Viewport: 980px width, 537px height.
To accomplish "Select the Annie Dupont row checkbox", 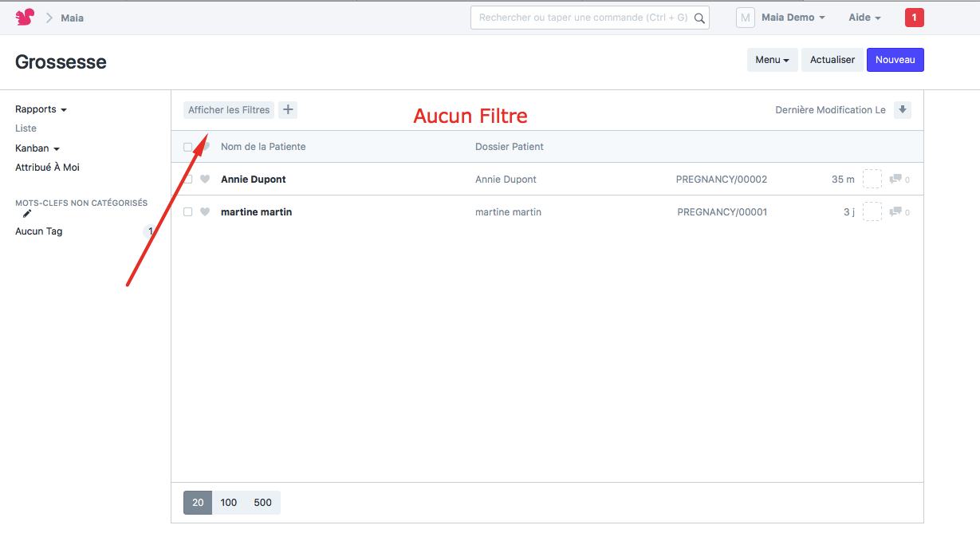I will [188, 180].
